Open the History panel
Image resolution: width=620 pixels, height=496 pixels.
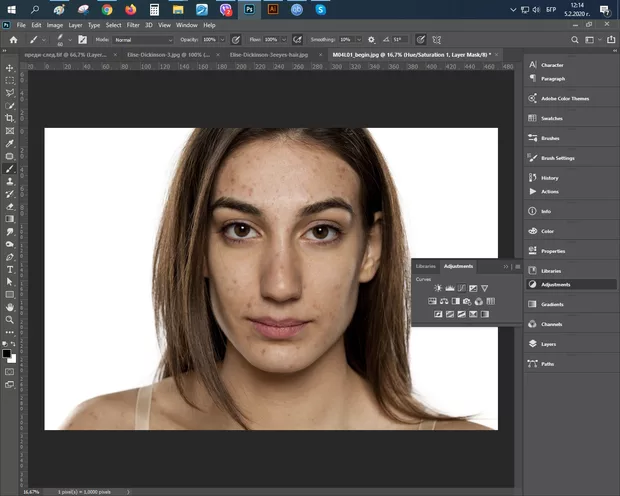click(x=549, y=178)
